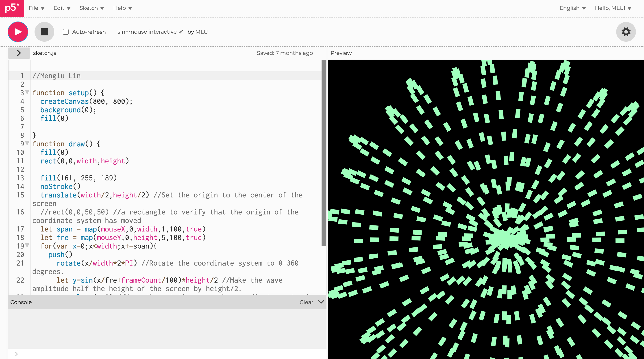Click the pencil icon to rename sketch

click(181, 32)
